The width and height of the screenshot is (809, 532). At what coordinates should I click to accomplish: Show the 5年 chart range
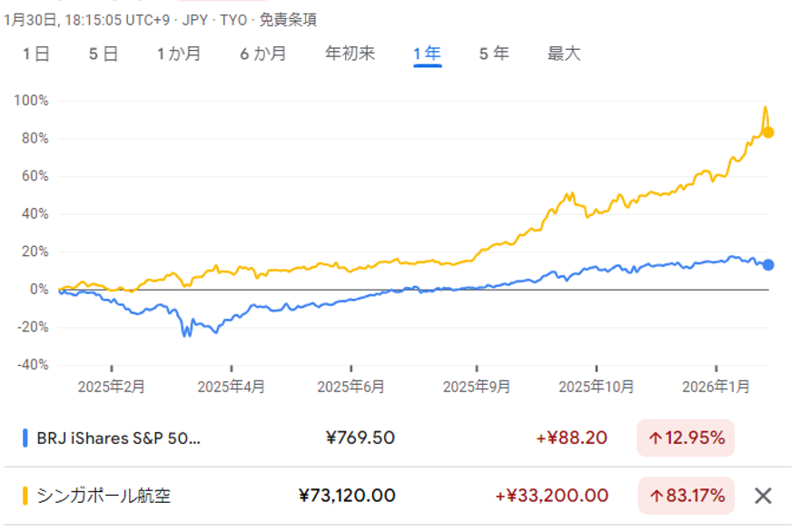(494, 54)
